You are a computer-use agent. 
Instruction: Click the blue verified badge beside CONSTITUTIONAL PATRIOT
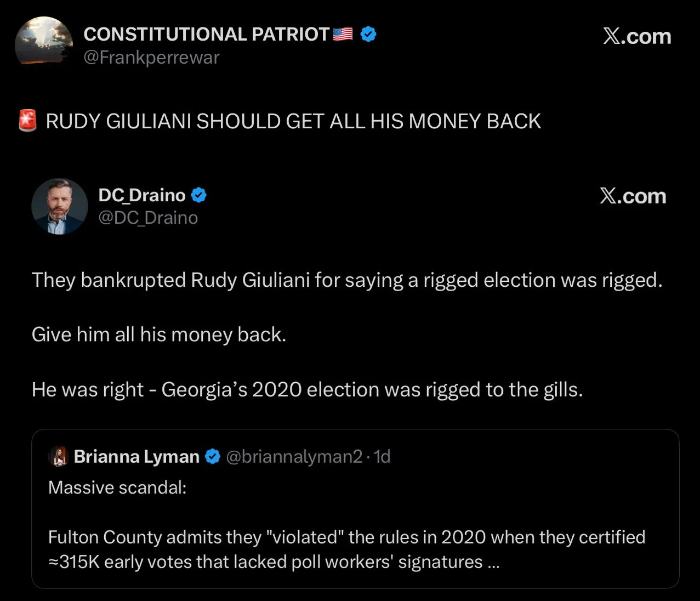(x=368, y=35)
